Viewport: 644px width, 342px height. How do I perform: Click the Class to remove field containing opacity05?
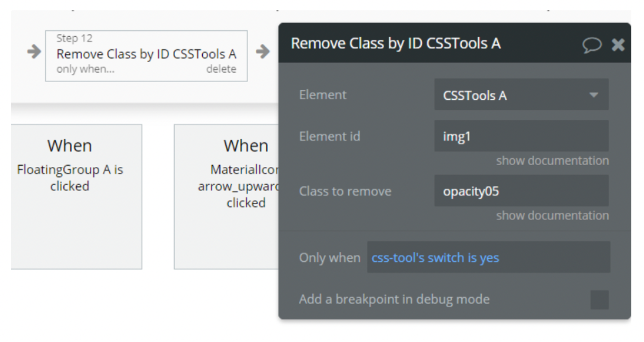(521, 191)
